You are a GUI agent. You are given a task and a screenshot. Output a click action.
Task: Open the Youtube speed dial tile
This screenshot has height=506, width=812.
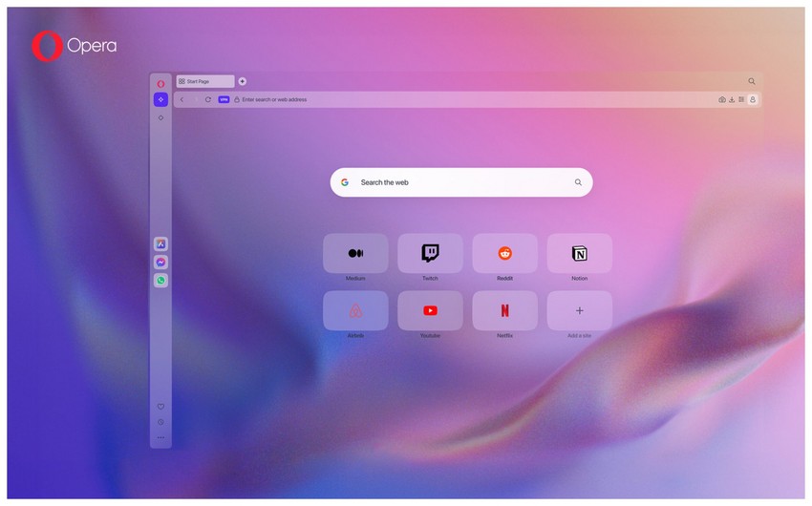(x=430, y=310)
